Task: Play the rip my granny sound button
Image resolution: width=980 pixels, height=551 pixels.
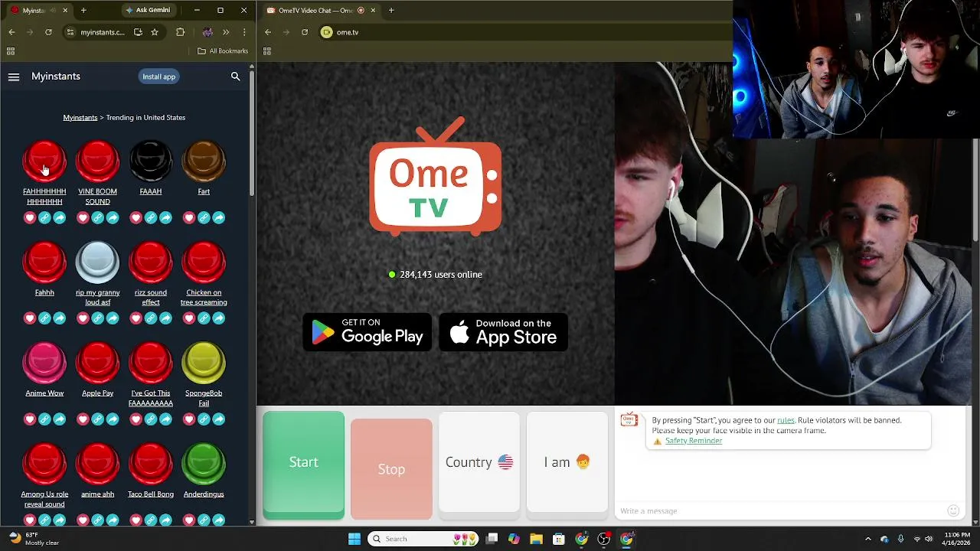Action: tap(97, 262)
